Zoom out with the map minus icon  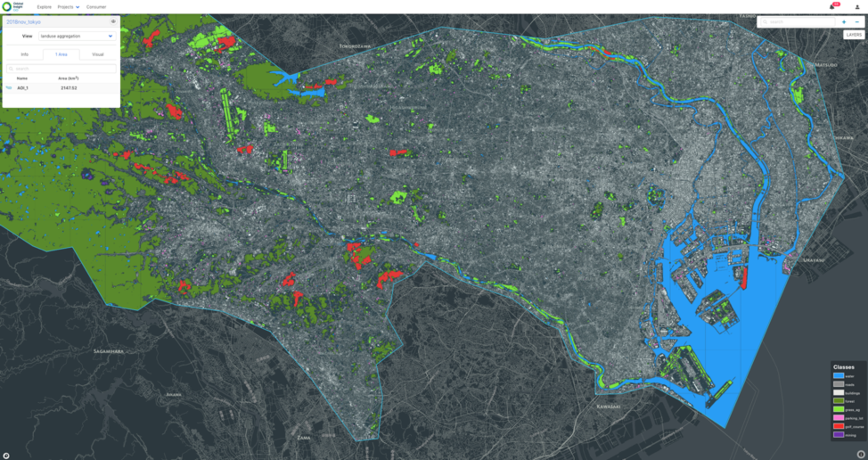click(x=857, y=22)
